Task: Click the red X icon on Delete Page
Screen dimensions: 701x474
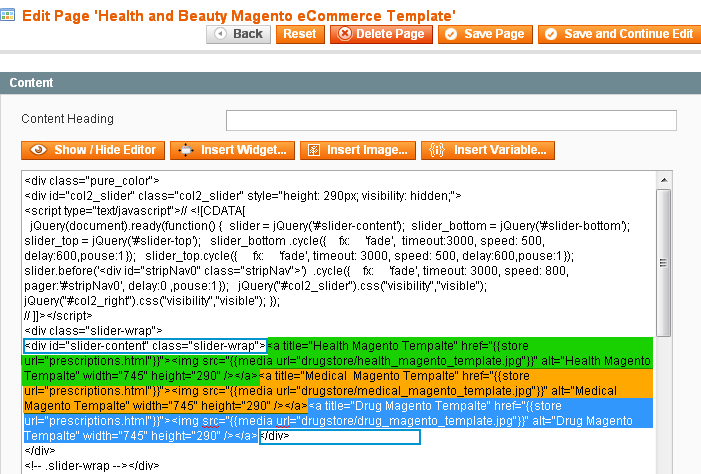Action: [x=345, y=34]
